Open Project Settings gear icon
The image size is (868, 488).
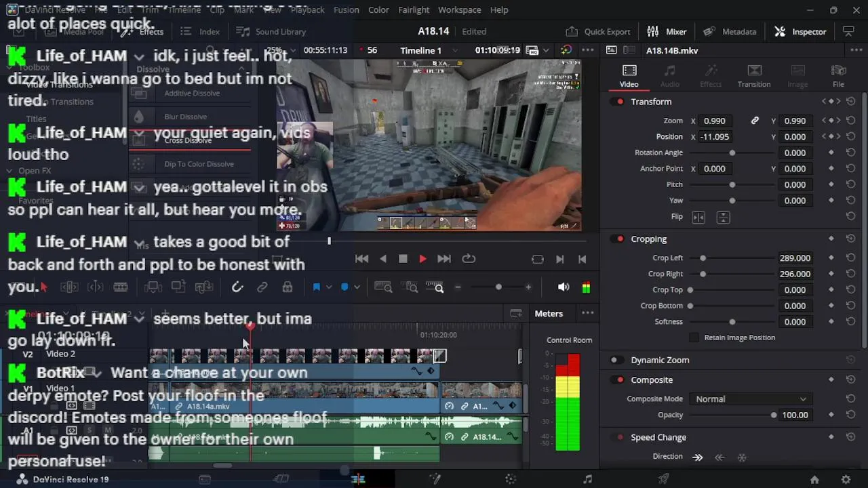tap(846, 479)
